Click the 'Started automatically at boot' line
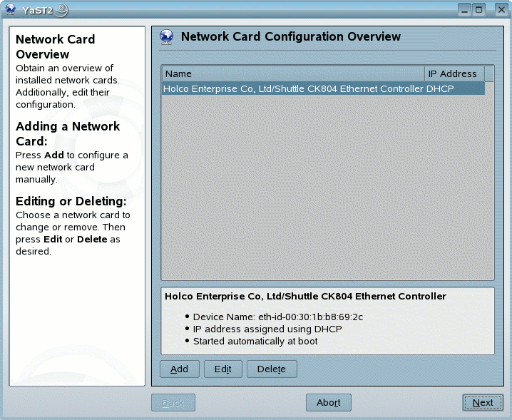The width and height of the screenshot is (512, 420). pyautogui.click(x=255, y=342)
